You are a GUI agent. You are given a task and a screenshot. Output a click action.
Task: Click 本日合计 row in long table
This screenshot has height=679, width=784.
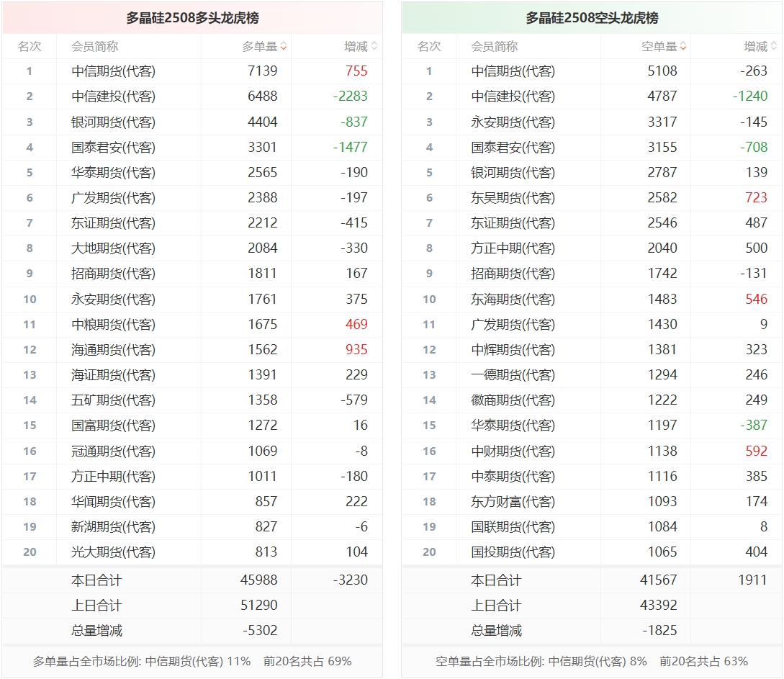(192, 580)
